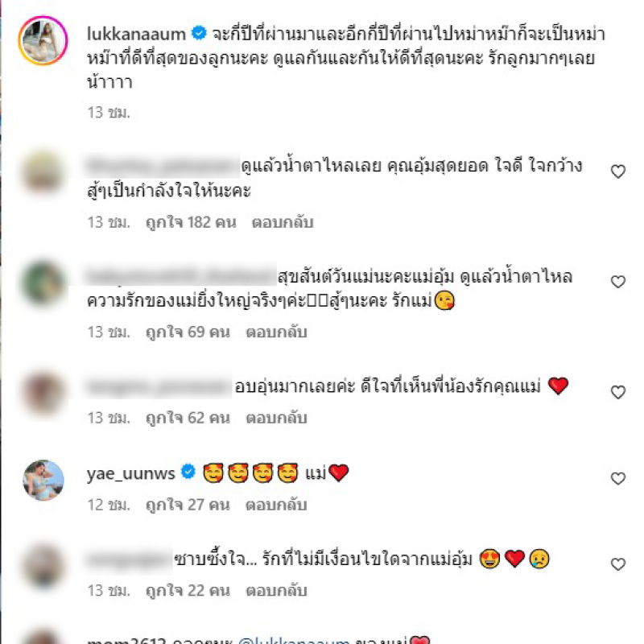Click the lukkanaaum username link
The width and height of the screenshot is (644, 644).
(x=136, y=34)
